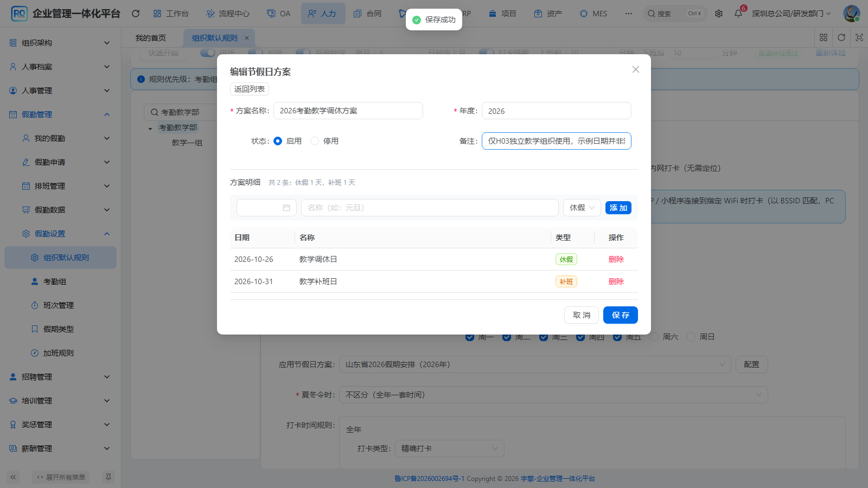Collapse the 考勤教学部 tree node
868x488 pixels.
pyautogui.click(x=150, y=129)
